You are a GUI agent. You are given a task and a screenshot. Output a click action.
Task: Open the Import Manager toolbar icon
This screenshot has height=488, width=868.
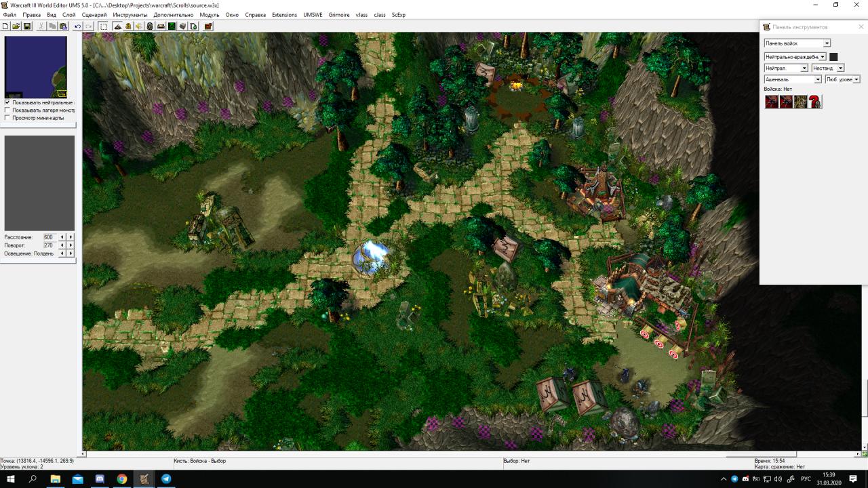click(x=193, y=26)
